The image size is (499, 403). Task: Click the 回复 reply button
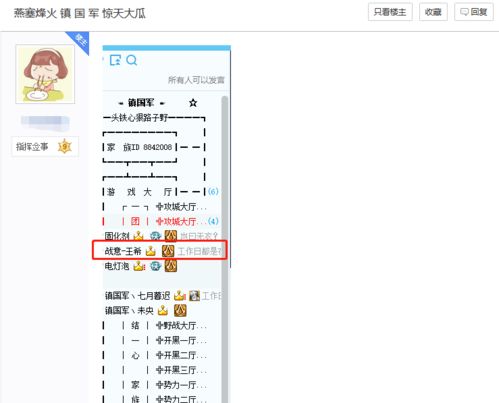(474, 12)
